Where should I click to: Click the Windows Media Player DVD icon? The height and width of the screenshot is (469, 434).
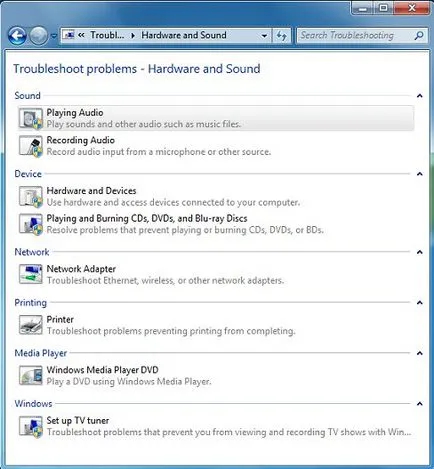31,375
